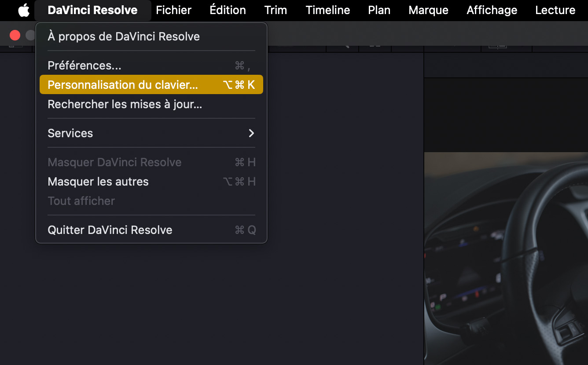588x365 pixels.
Task: Open the Fichier menu
Action: pyautogui.click(x=173, y=10)
